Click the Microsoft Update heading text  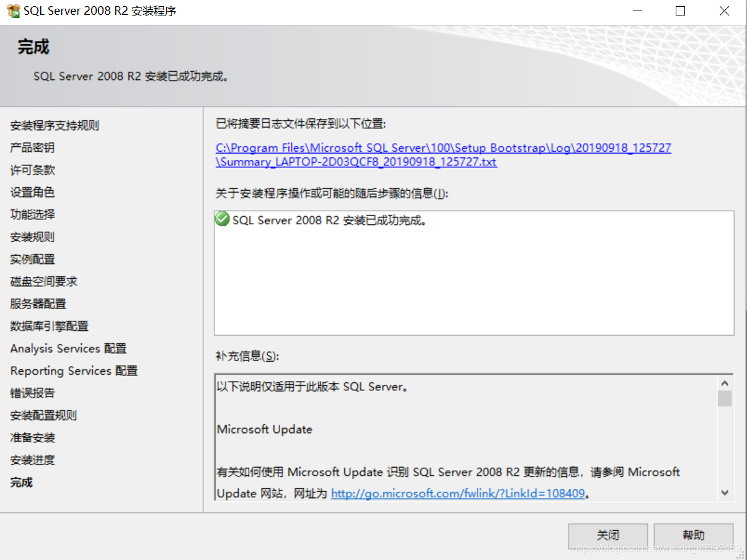coord(265,429)
